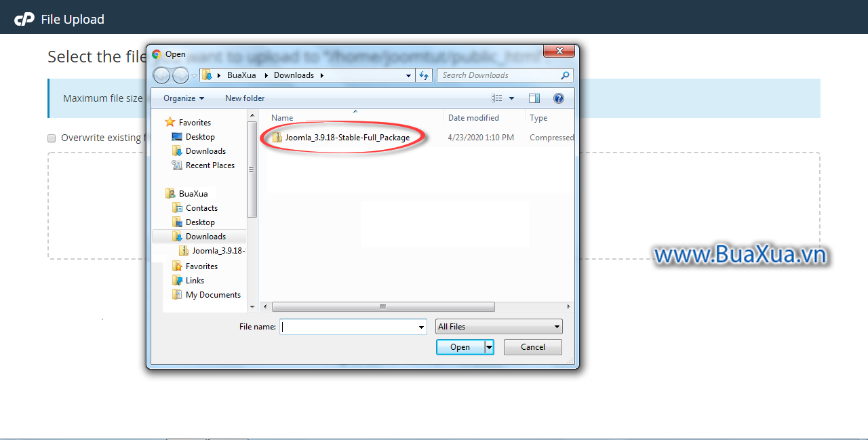Click navigation pane scrollbar down arrow
The width and height of the screenshot is (868, 440).
(x=252, y=306)
